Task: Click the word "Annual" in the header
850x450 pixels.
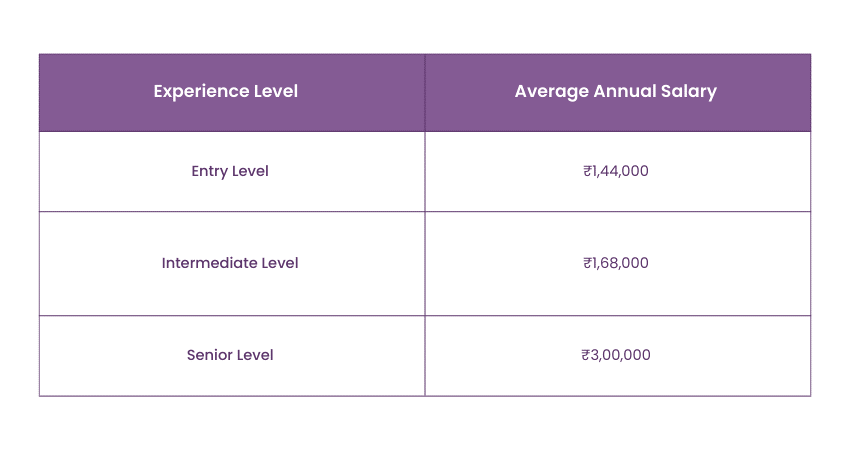Action: coord(623,91)
